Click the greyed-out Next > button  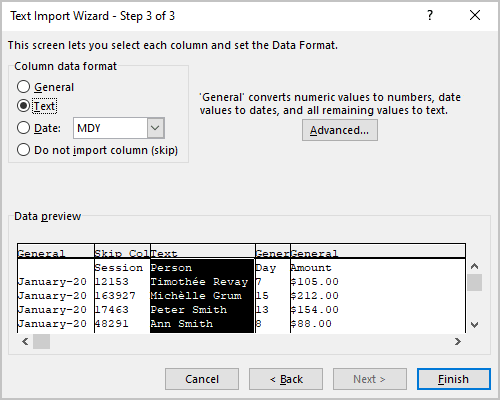[x=370, y=379]
